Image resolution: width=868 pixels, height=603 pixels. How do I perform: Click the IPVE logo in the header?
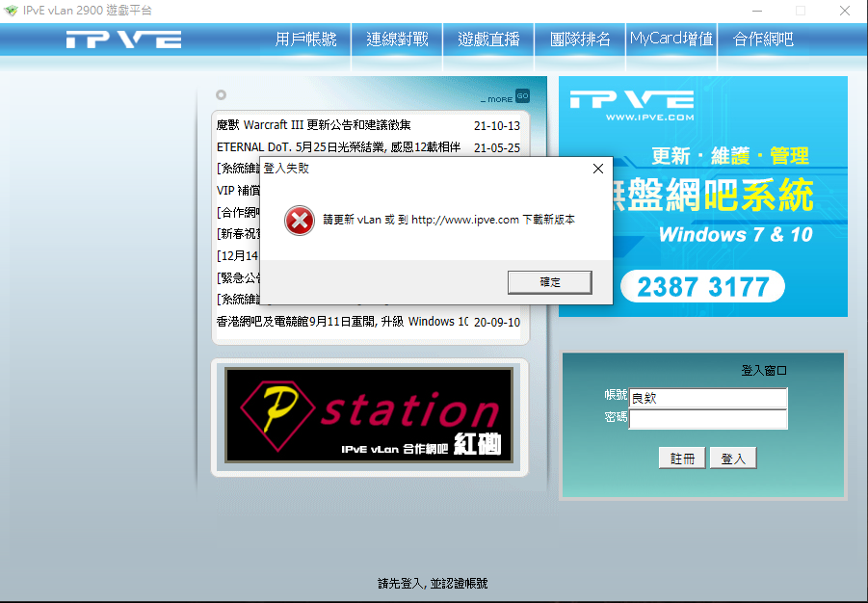tap(123, 39)
